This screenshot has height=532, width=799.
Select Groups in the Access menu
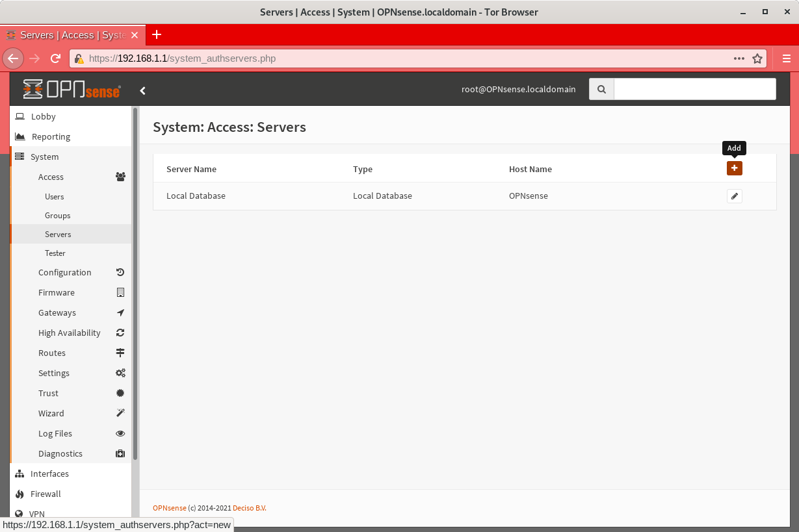click(57, 215)
